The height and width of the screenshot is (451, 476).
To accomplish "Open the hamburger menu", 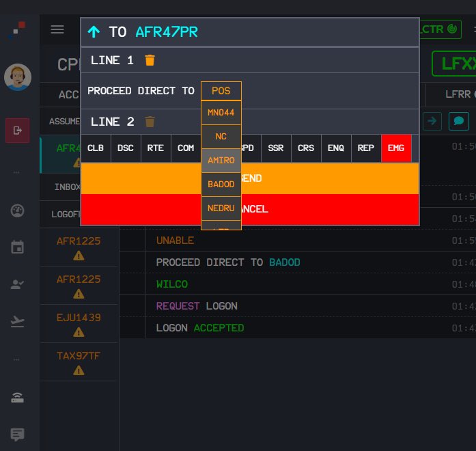I will 57,30.
